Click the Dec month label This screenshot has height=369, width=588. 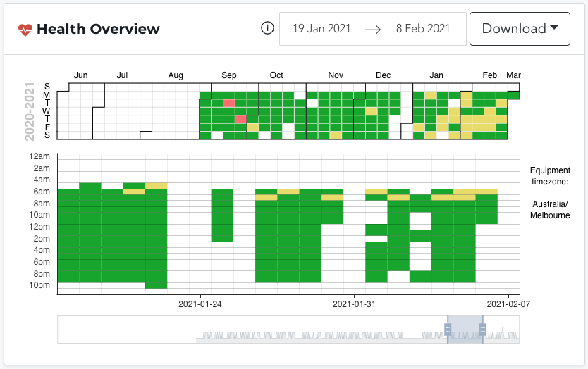(384, 75)
